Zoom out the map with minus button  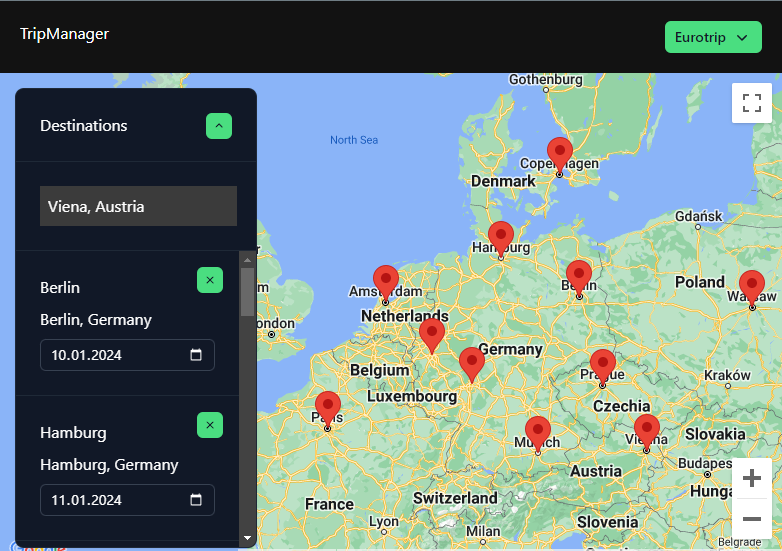pos(752,519)
